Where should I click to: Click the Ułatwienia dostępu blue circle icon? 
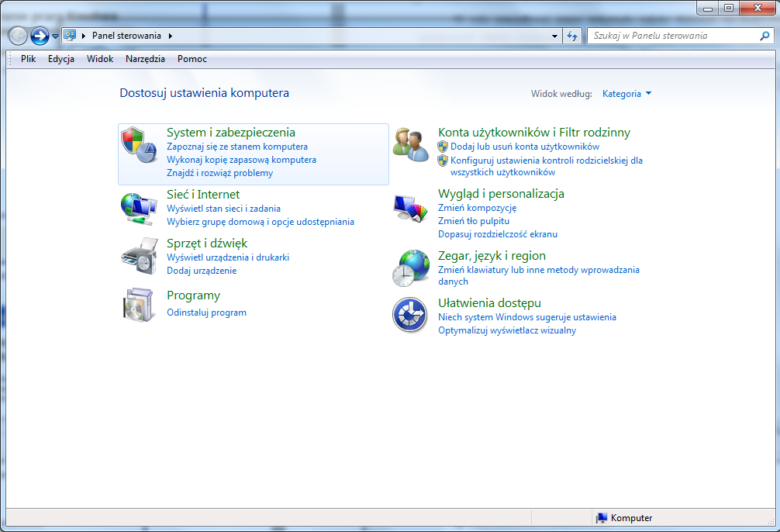[x=410, y=315]
